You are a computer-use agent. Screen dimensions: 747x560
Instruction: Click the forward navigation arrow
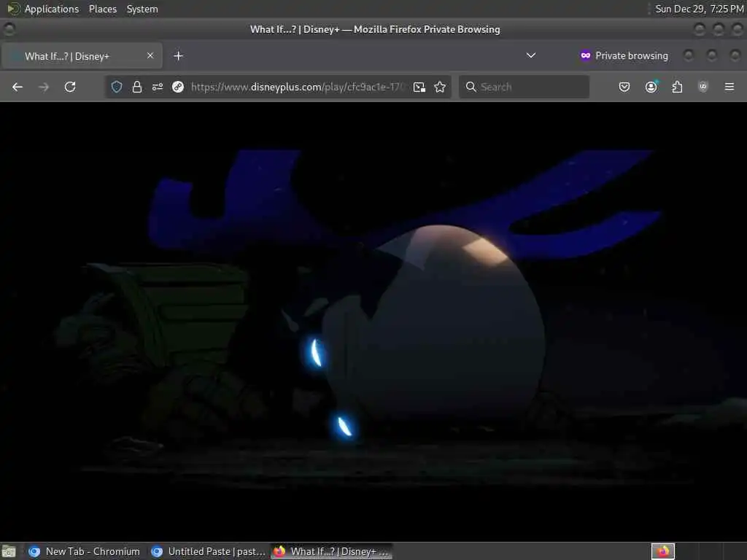43,87
